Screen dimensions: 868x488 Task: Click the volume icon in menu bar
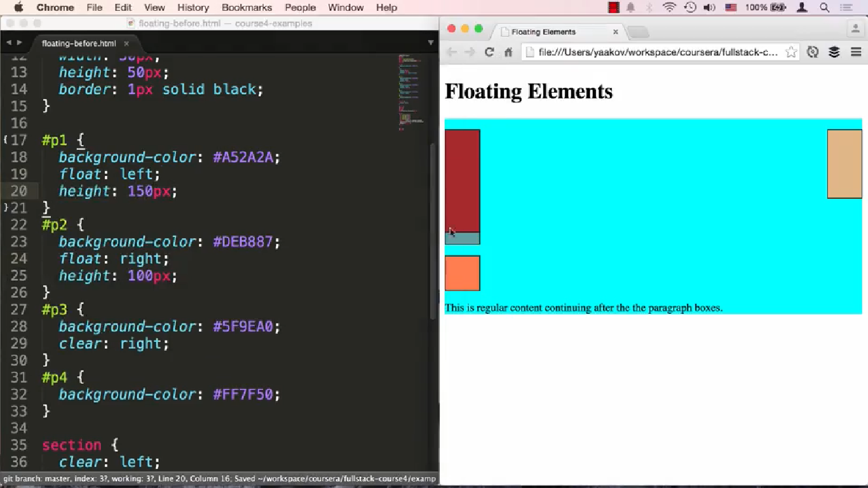(x=709, y=8)
